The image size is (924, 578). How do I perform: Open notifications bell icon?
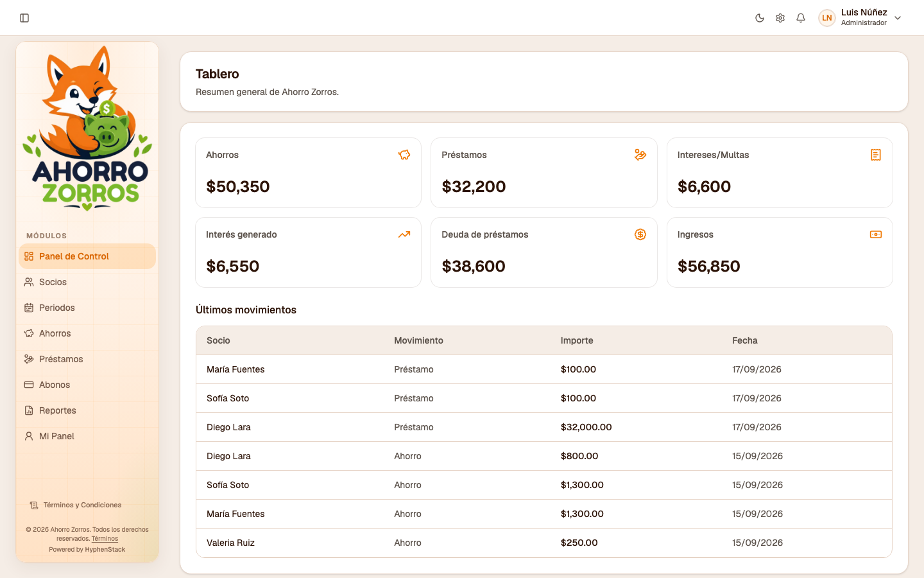(x=801, y=18)
